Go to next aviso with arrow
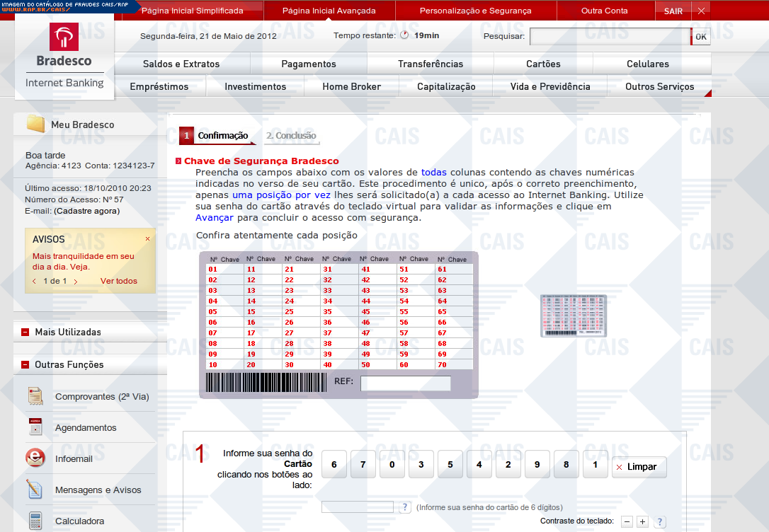 click(x=76, y=282)
